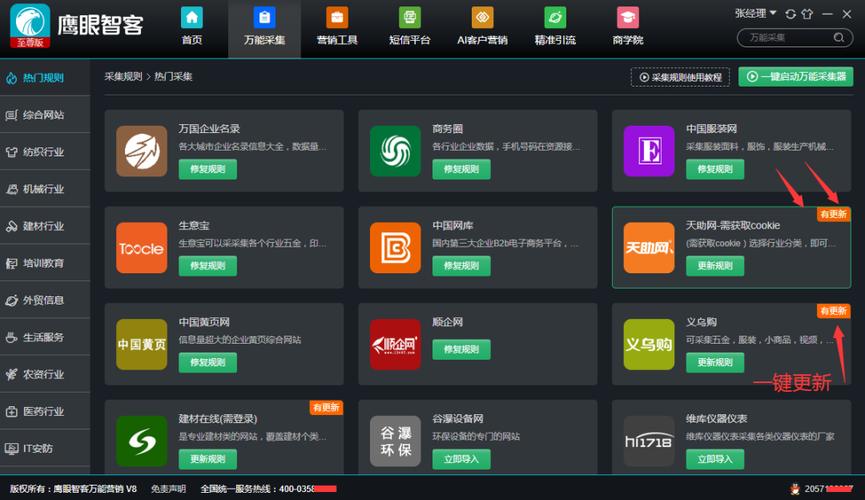Click 修复规则 under 中国网库
Viewport: 865px width, 500px height.
click(x=461, y=265)
